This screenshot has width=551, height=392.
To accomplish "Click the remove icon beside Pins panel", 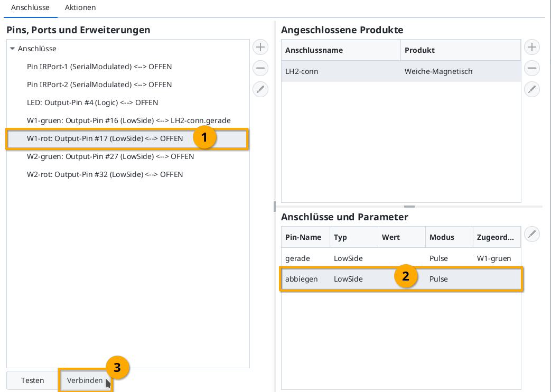I will pos(260,68).
